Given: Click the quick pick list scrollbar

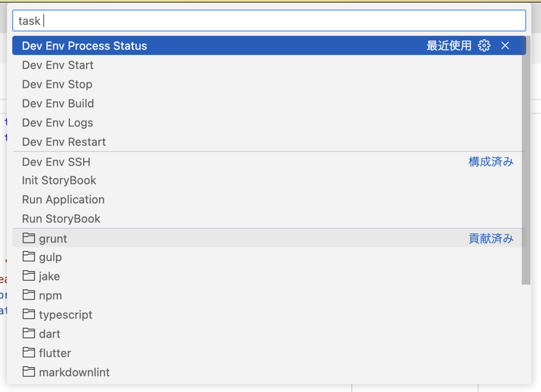Looking at the screenshot, I should coord(526,160).
